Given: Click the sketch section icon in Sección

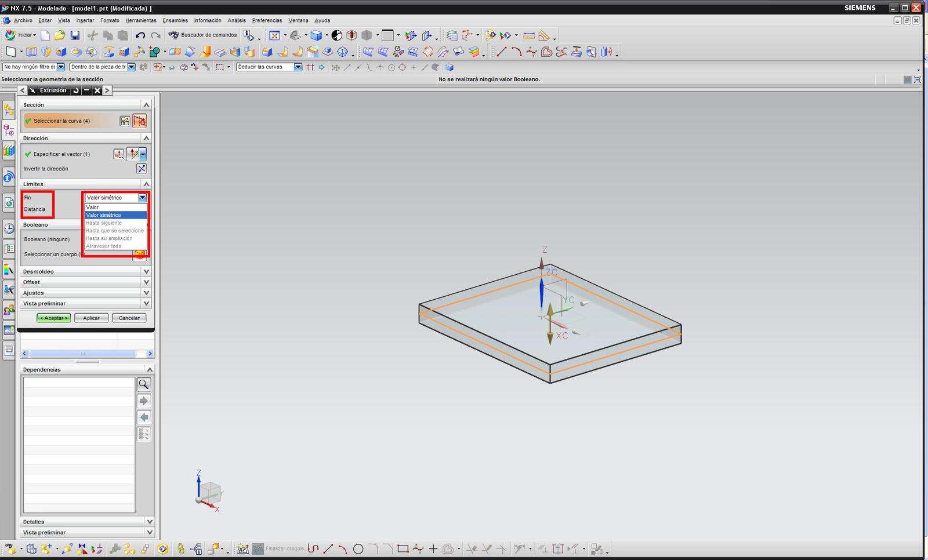Looking at the screenshot, I should (125, 121).
